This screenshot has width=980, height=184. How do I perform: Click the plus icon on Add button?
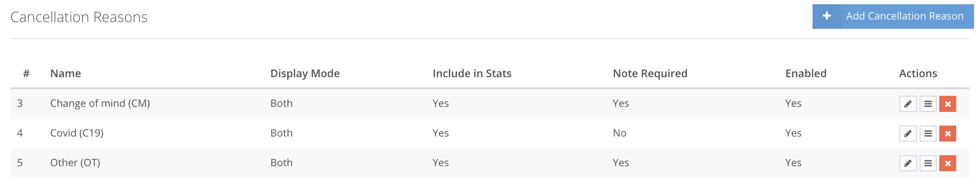point(827,16)
